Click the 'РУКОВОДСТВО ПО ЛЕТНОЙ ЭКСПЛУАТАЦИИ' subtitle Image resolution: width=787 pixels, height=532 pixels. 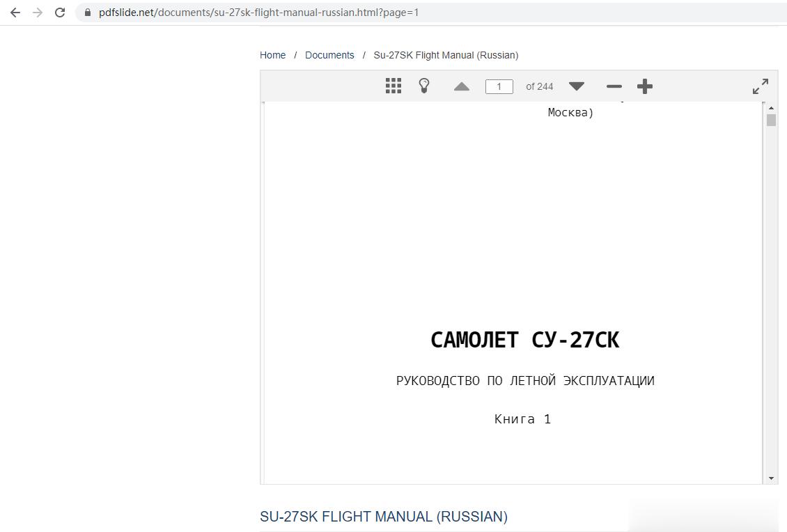[525, 381]
